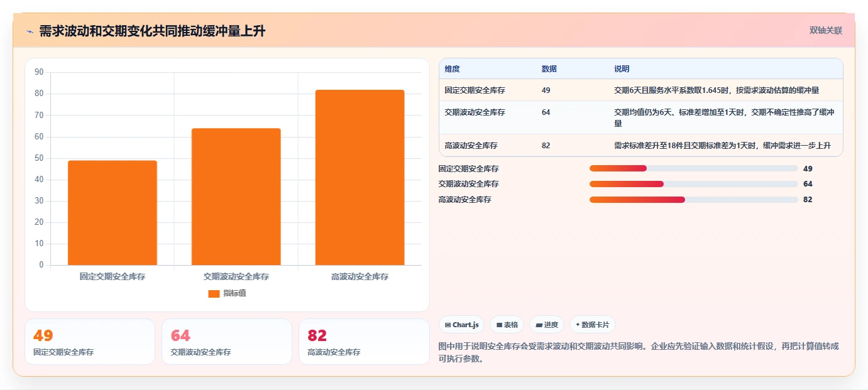Click the progress value 82

[808, 200]
